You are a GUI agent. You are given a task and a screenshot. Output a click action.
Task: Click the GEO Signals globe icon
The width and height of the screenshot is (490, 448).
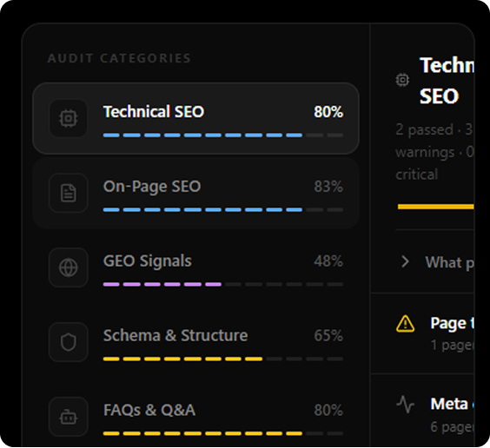69,267
